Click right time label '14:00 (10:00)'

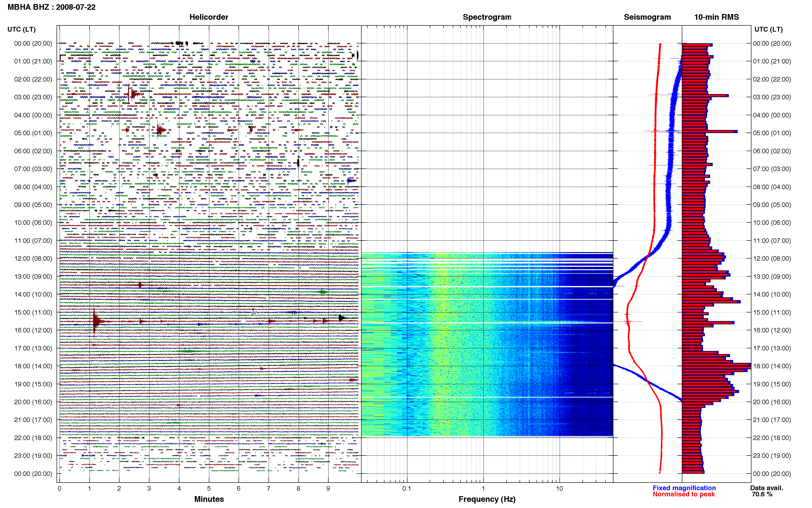click(772, 294)
